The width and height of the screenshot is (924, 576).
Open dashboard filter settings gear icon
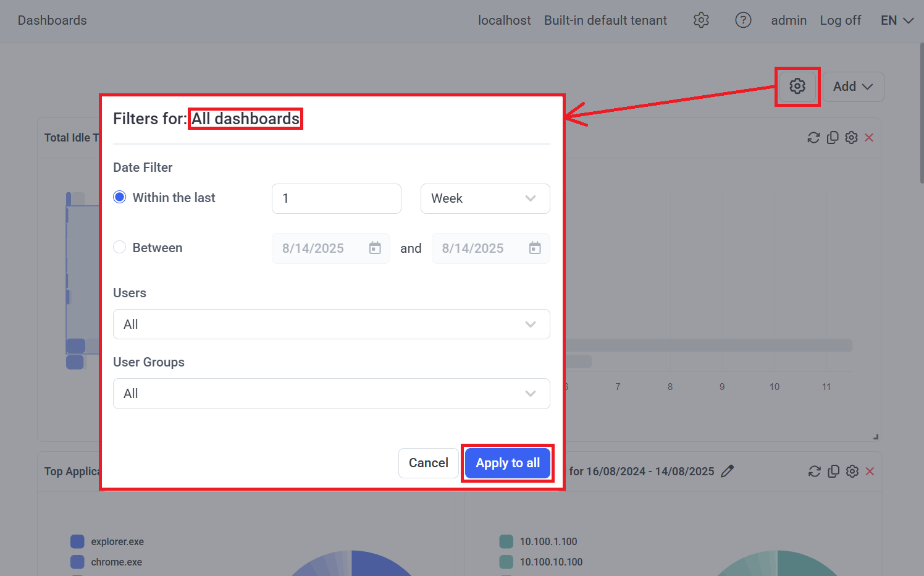tap(797, 87)
